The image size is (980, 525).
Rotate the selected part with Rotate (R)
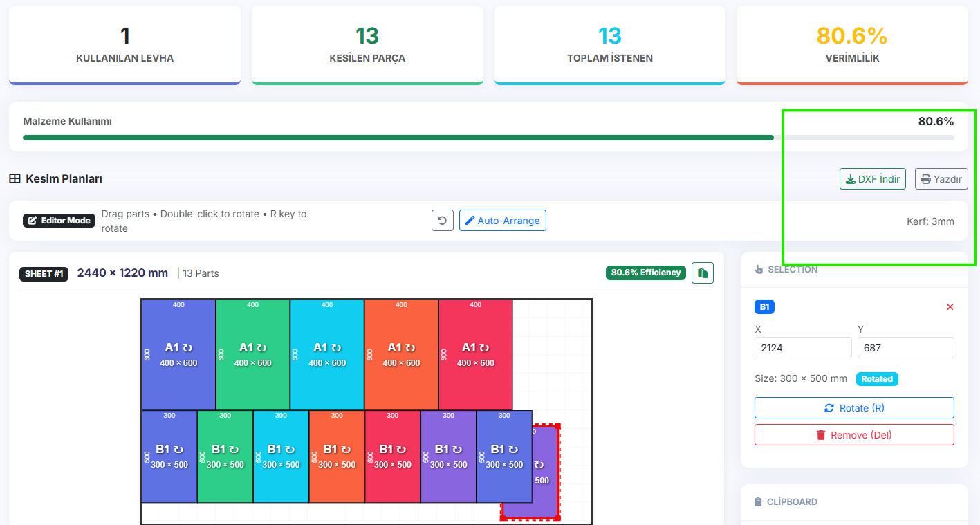854,408
